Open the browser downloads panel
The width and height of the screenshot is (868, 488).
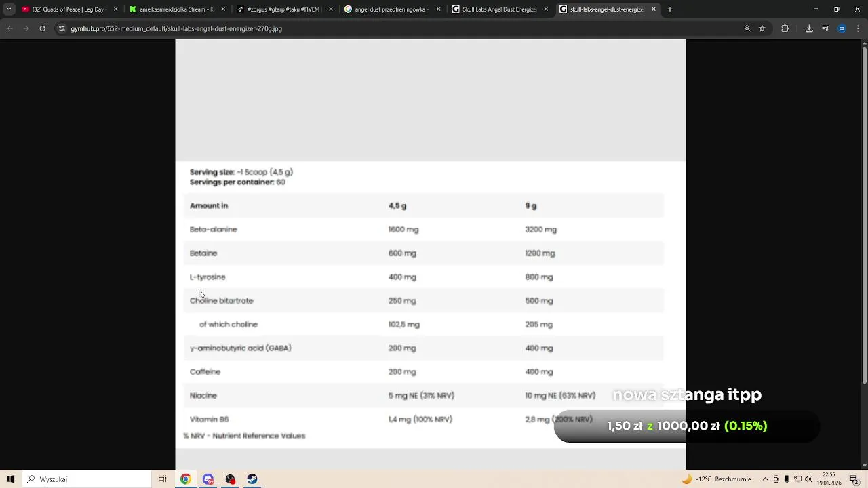[x=809, y=28]
